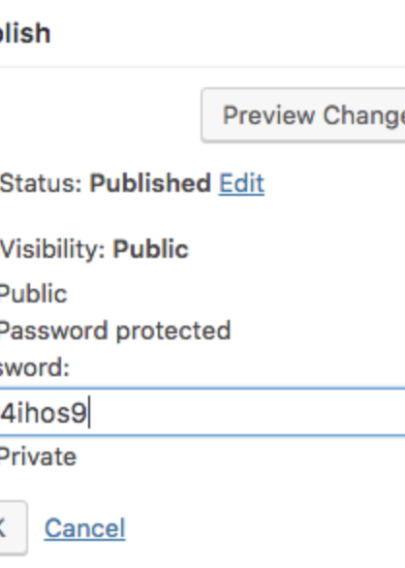Select the Private visibility option

pyautogui.click(x=38, y=456)
